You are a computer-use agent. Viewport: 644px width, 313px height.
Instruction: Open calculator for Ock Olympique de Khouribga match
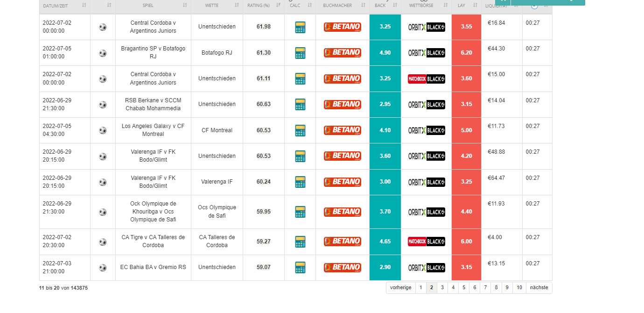click(x=300, y=212)
